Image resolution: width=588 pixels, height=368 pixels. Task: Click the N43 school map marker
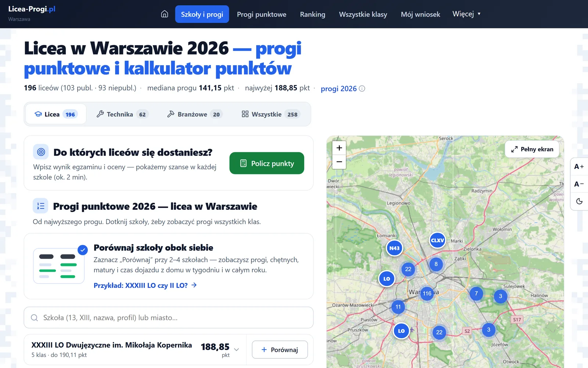[394, 248]
